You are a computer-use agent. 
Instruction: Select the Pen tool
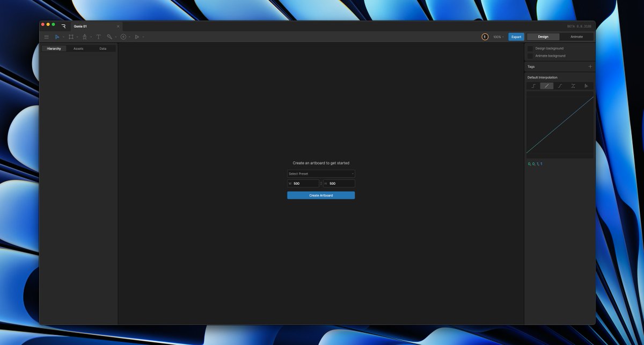coord(84,37)
